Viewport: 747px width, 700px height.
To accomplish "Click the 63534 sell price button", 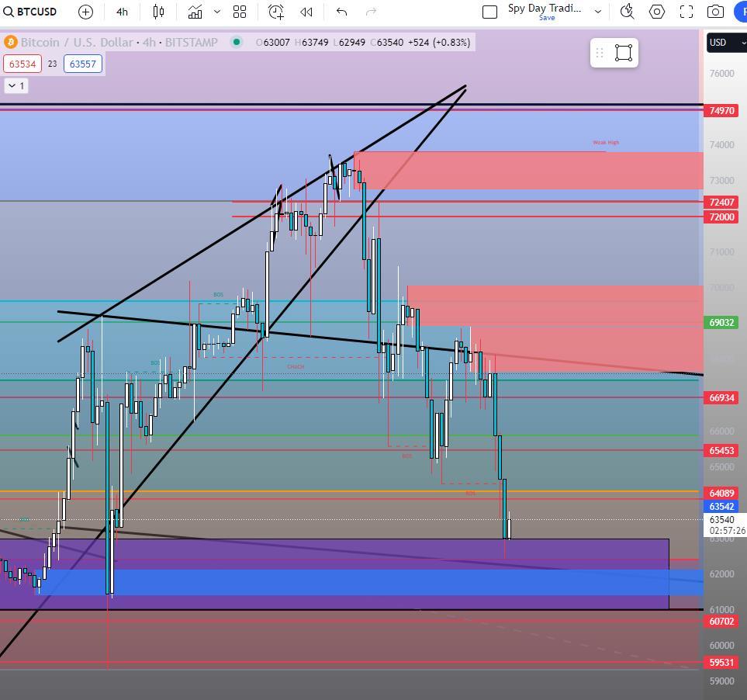I will tap(22, 64).
